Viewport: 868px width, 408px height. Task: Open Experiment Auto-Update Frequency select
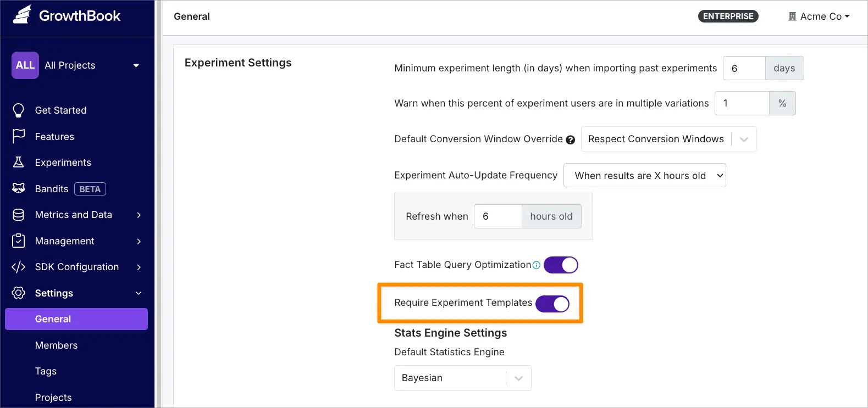tap(644, 176)
